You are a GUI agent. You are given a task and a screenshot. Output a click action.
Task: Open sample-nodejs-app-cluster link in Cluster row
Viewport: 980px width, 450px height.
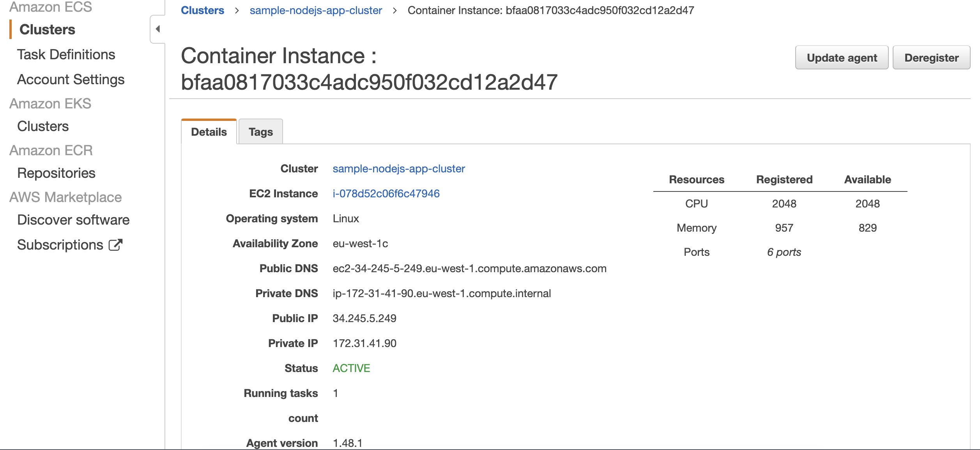398,168
